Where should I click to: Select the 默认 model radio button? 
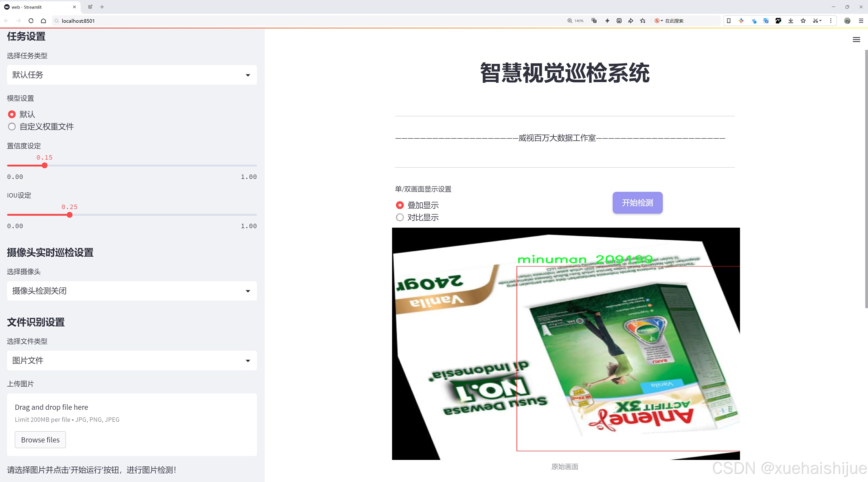[12, 114]
